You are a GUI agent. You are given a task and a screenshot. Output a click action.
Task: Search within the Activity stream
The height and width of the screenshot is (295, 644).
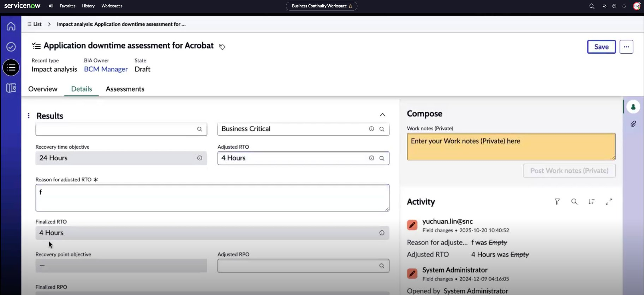click(x=574, y=201)
